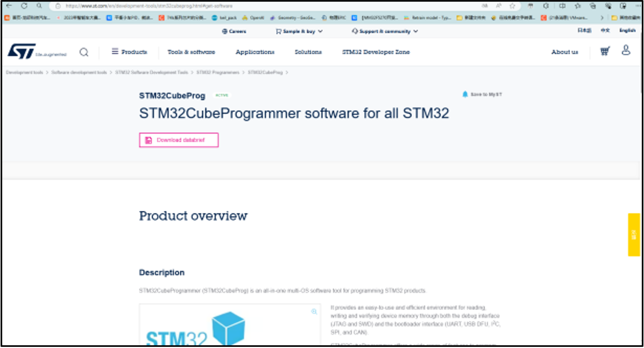Switch site language to Chinese
The width and height of the screenshot is (644, 348).
[x=605, y=31]
